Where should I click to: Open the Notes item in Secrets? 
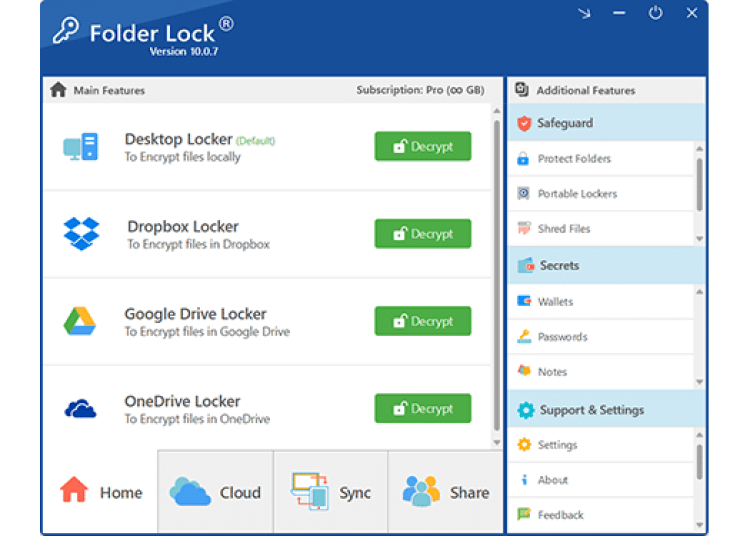[552, 372]
